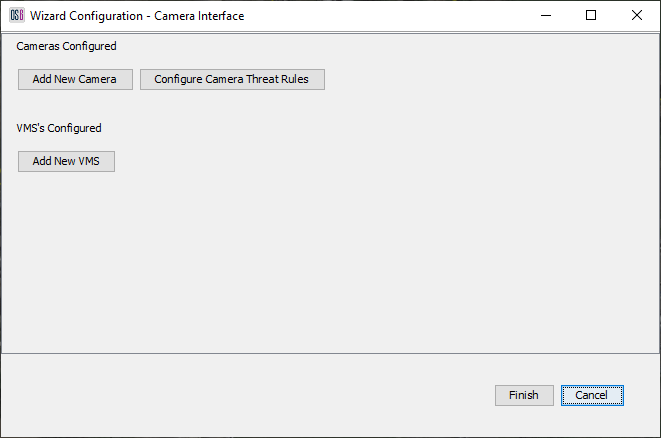The height and width of the screenshot is (438, 661).
Task: Finish the wizard configuration
Action: 524,395
